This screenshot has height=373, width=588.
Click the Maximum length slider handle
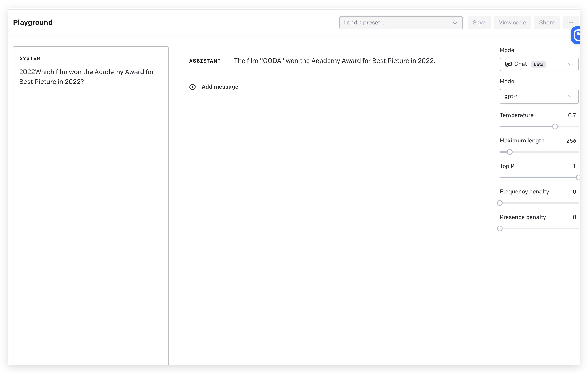pyautogui.click(x=510, y=152)
